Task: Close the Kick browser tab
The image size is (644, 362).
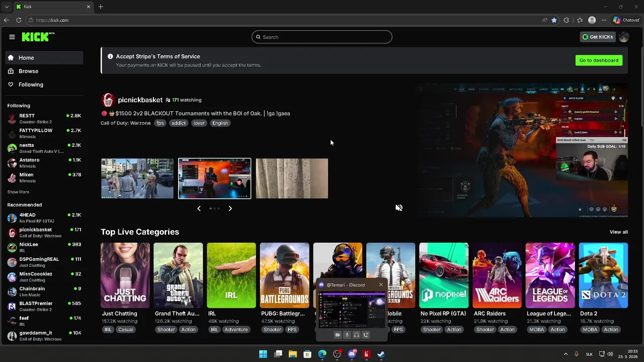Action: (89, 7)
